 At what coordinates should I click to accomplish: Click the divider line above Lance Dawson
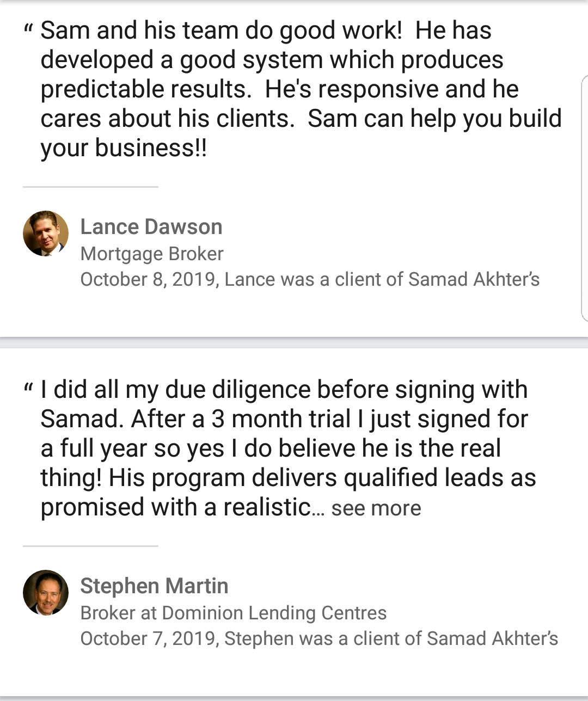[x=90, y=187]
